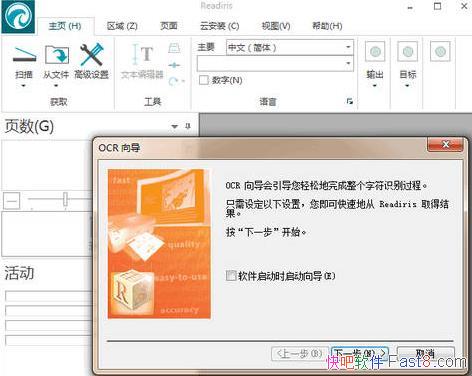The width and height of the screenshot is (472, 376).
Task: Click the wizard's orange illustration image
Action: point(159,244)
